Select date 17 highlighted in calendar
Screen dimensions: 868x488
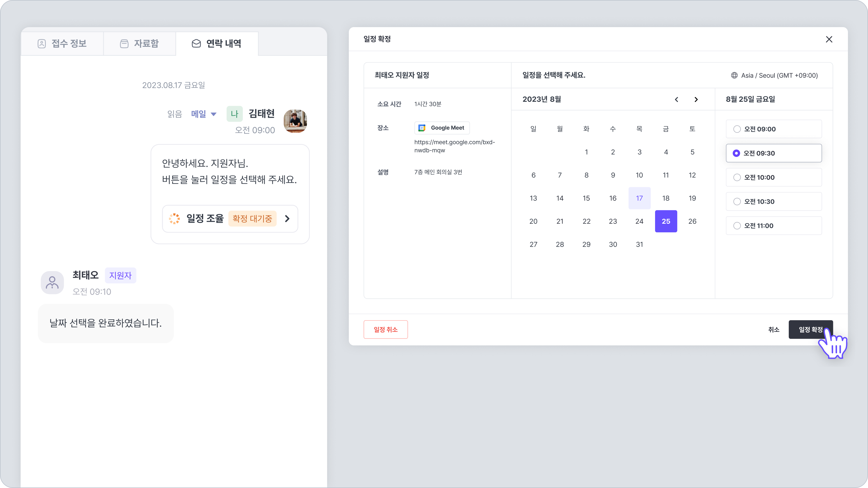pyautogui.click(x=639, y=198)
